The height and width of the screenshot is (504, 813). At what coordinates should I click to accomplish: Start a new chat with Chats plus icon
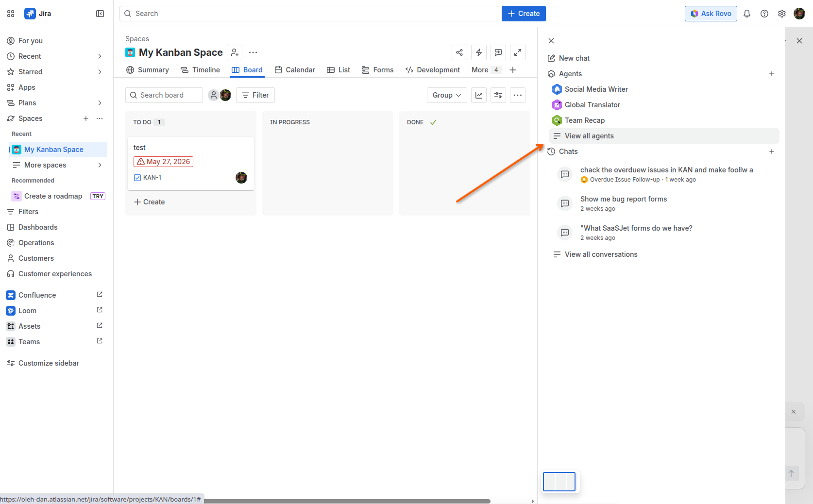click(x=772, y=151)
